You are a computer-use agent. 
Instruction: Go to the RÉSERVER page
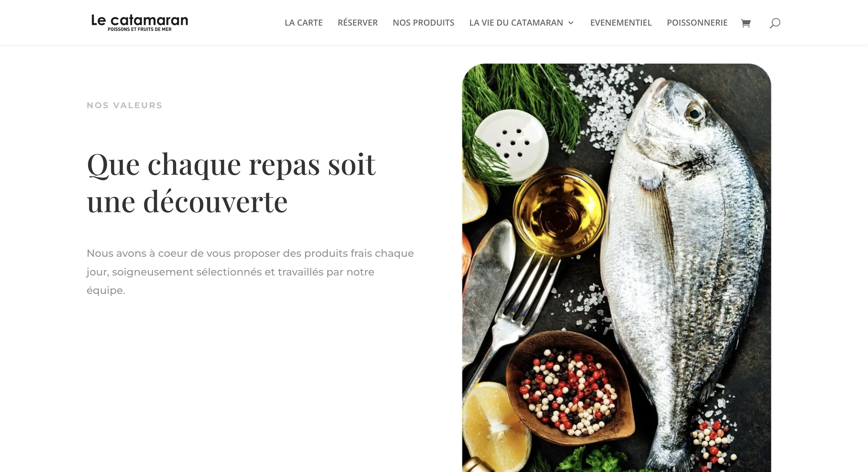357,23
